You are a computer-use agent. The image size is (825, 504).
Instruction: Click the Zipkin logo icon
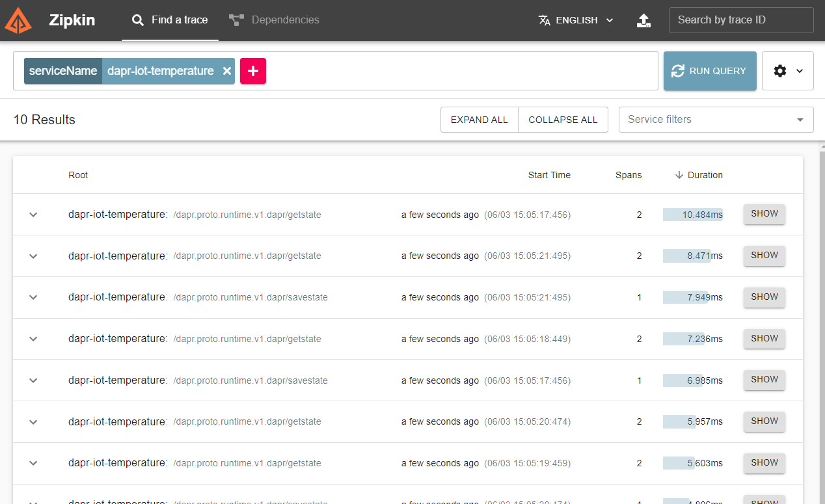[18, 20]
